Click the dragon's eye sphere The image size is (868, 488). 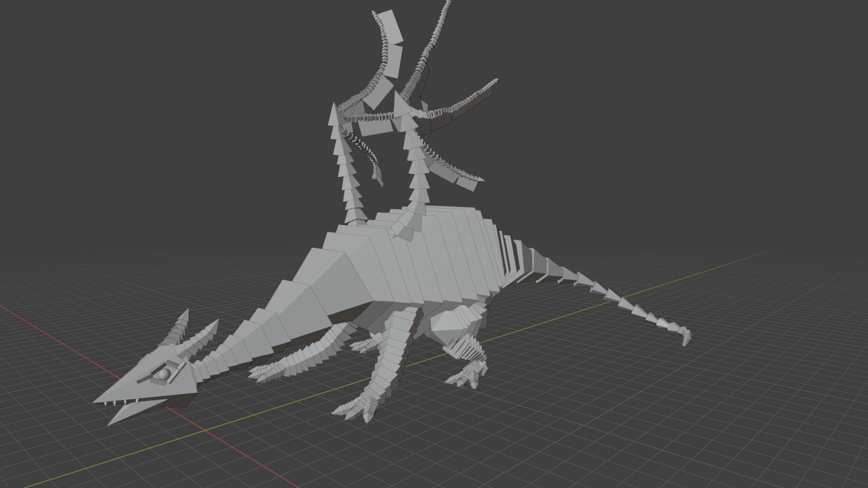pyautogui.click(x=164, y=374)
